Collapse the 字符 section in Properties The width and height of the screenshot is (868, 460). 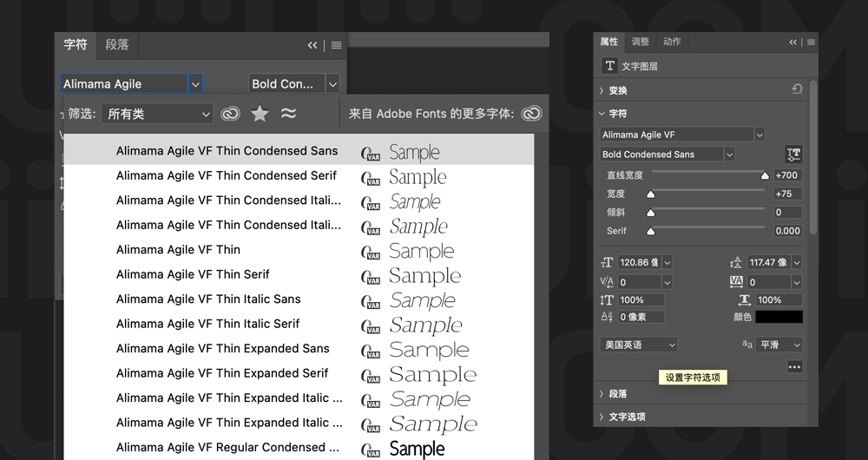(602, 114)
